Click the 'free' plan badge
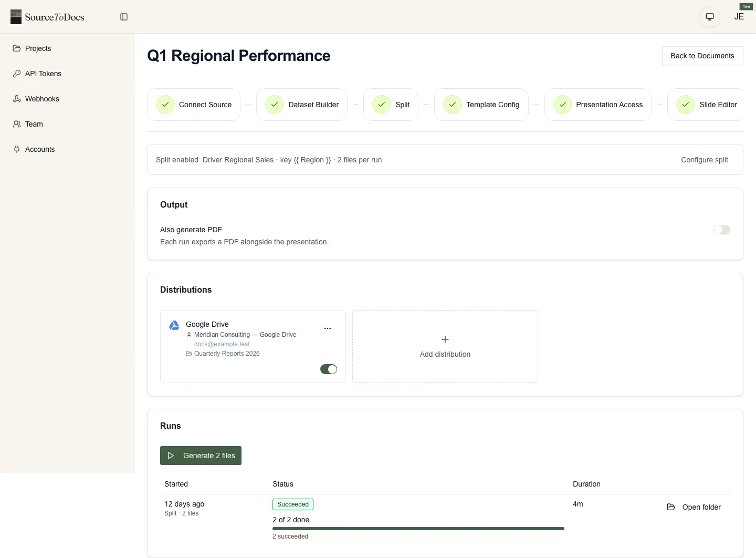This screenshot has height=558, width=756. pos(746,6)
